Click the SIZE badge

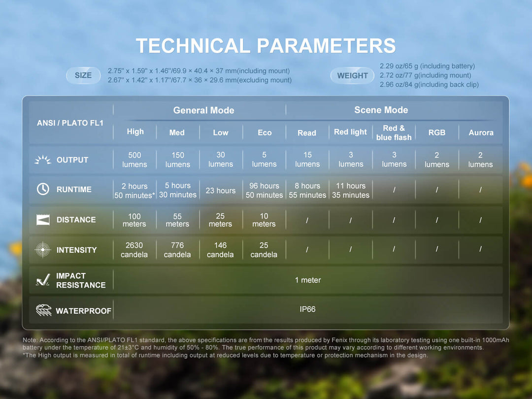pyautogui.click(x=83, y=75)
